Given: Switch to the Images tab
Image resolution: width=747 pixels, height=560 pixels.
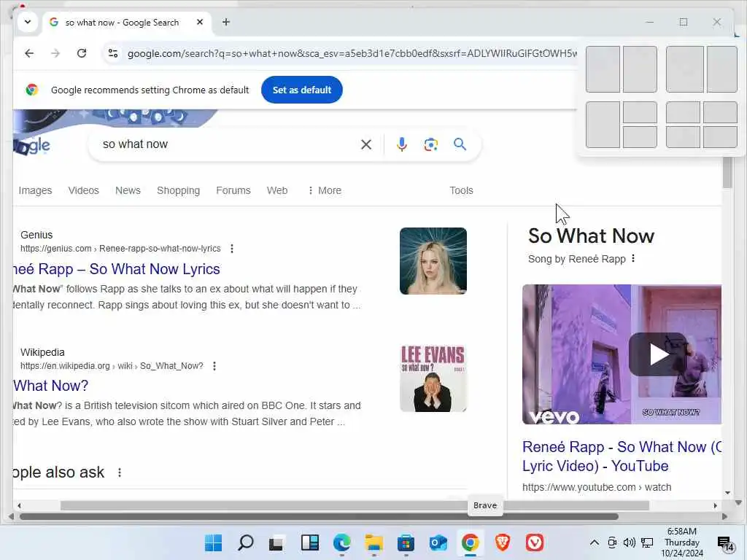Looking at the screenshot, I should [x=35, y=190].
